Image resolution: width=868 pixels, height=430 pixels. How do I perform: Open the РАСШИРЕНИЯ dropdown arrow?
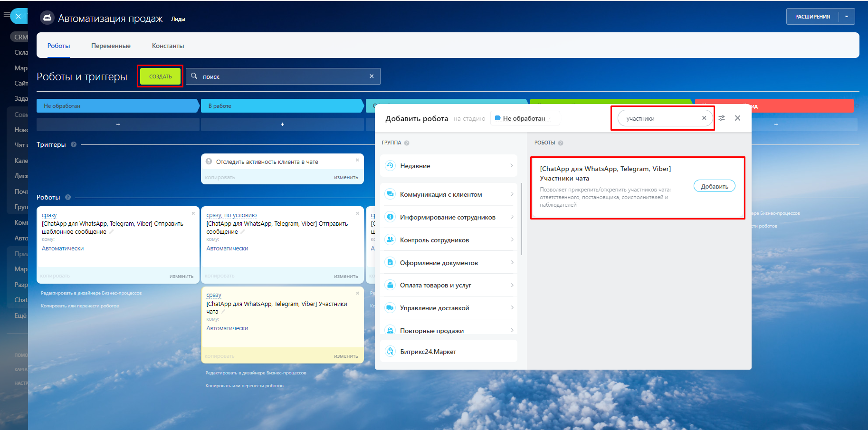pos(847,17)
